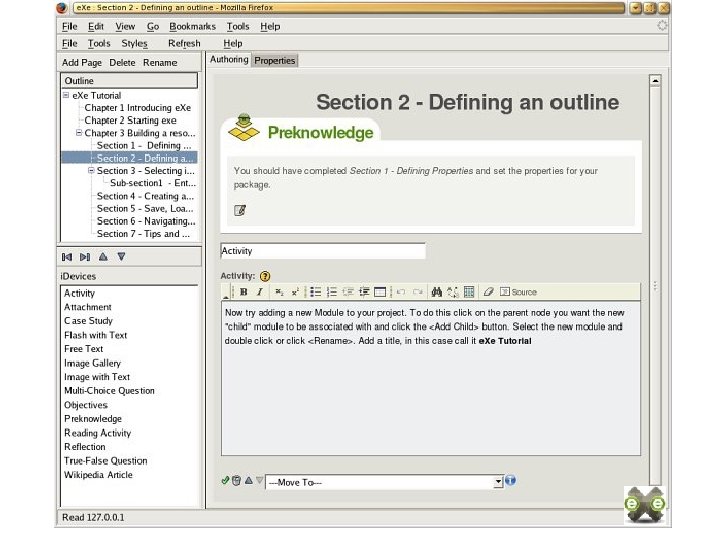The height and width of the screenshot is (540, 720).
Task: Open Find with the binoculars icon
Action: click(437, 292)
